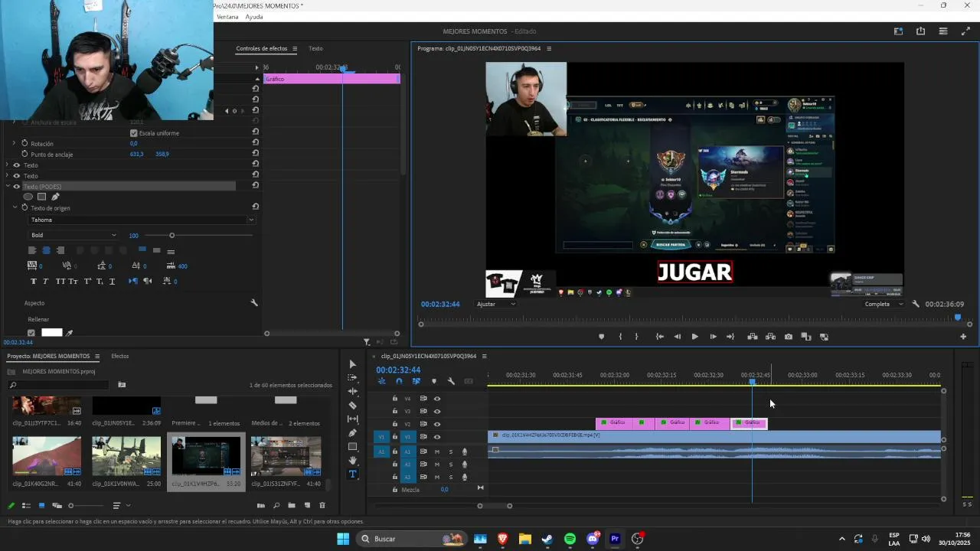Screen dimensions: 980x551
Task: Open the Ayuda menu
Action: pyautogui.click(x=254, y=17)
